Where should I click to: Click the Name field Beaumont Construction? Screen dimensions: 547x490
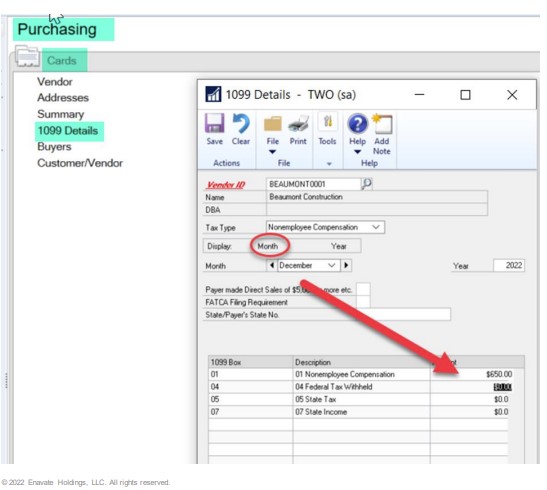[377, 197]
